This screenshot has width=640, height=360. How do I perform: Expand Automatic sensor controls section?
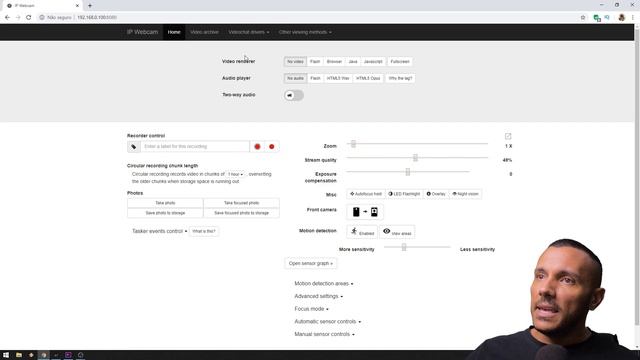pos(327,322)
